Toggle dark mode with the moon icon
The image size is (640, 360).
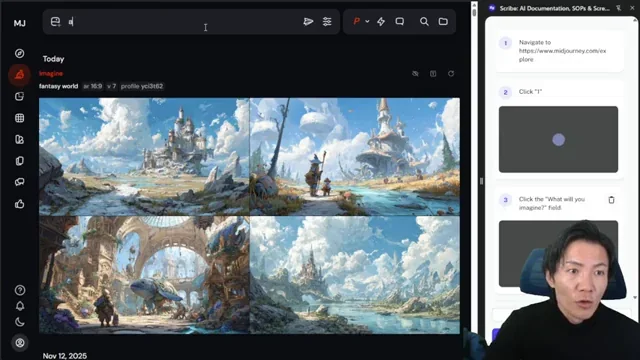pyautogui.click(x=20, y=322)
